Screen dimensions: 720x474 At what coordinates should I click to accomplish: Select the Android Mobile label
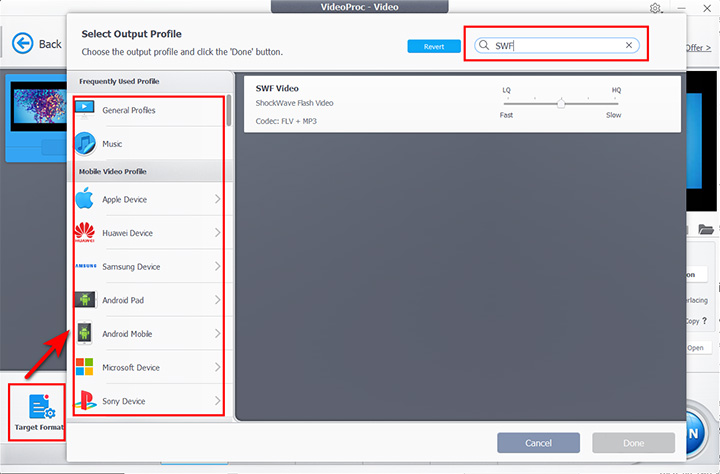click(x=127, y=334)
